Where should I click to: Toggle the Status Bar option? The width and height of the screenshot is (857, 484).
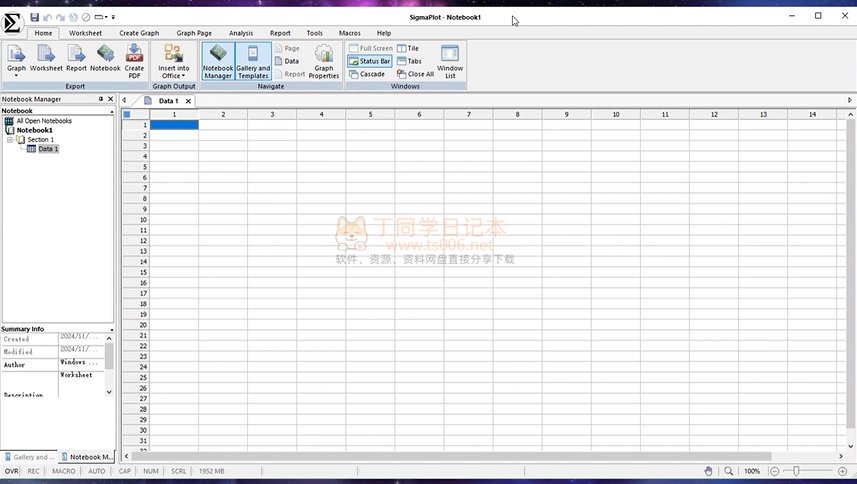(x=369, y=61)
